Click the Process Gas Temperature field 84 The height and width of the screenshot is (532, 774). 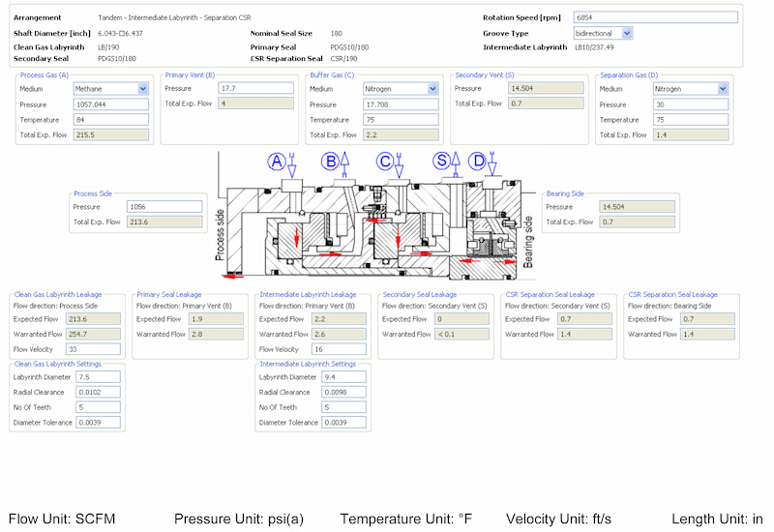(111, 120)
